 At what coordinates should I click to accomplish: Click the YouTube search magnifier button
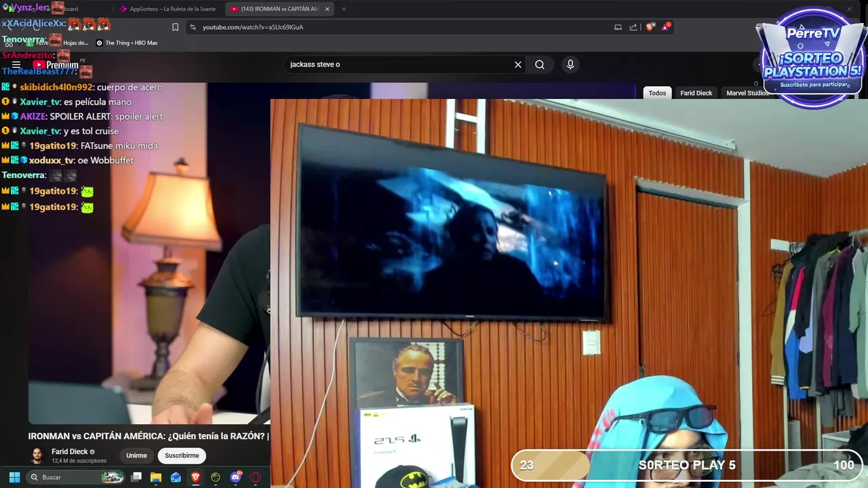tap(540, 64)
